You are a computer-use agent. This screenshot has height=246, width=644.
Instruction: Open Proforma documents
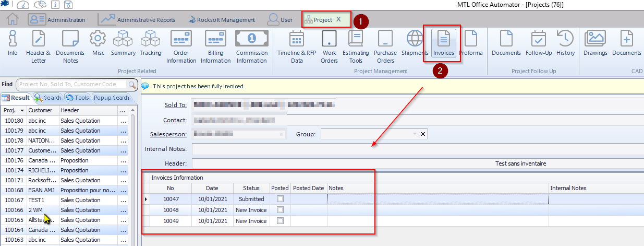tap(471, 43)
